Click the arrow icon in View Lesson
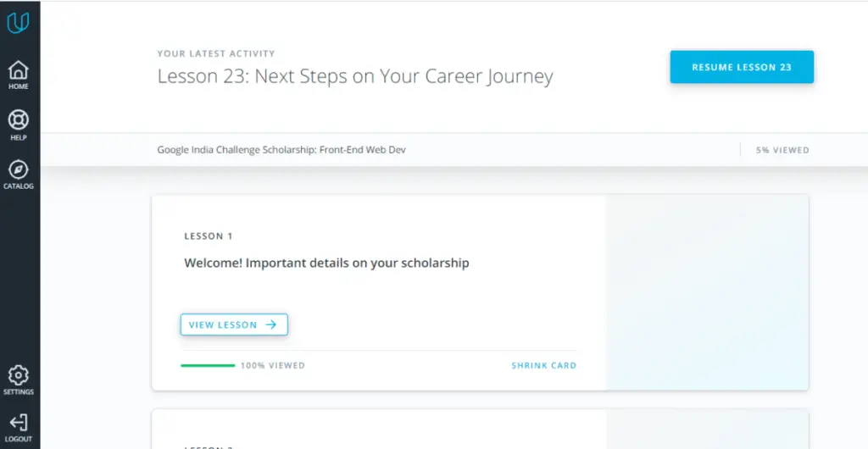This screenshot has height=449, width=868. [x=270, y=324]
